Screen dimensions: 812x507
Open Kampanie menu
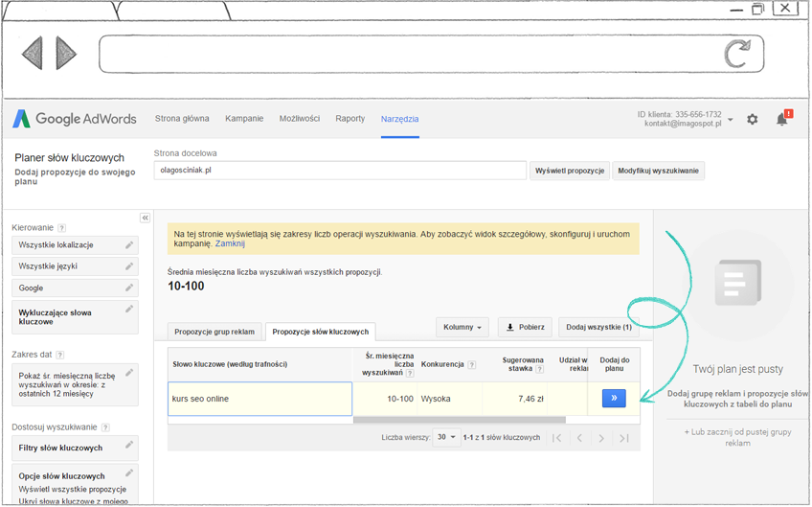[x=244, y=119]
